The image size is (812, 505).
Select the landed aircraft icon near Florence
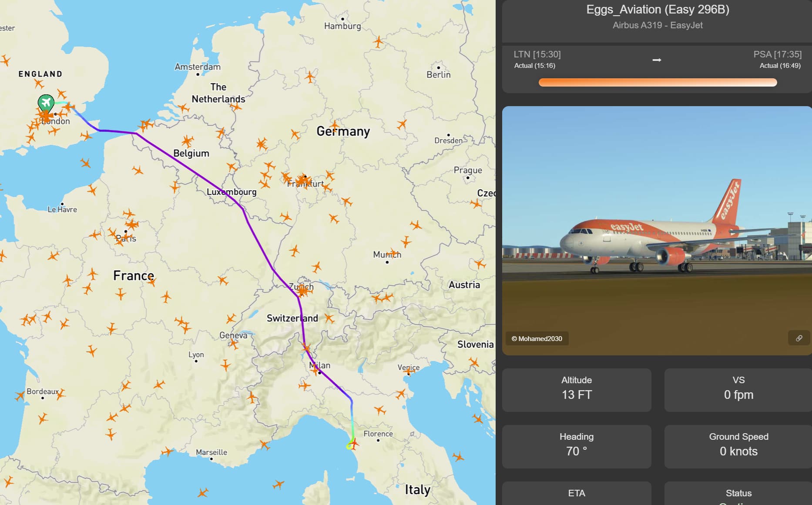pos(354,444)
